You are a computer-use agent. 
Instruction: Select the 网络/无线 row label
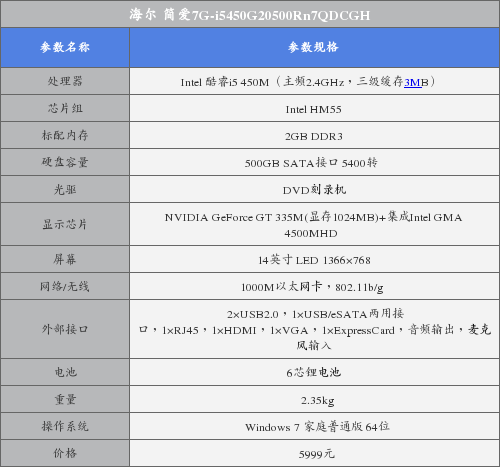click(65, 286)
